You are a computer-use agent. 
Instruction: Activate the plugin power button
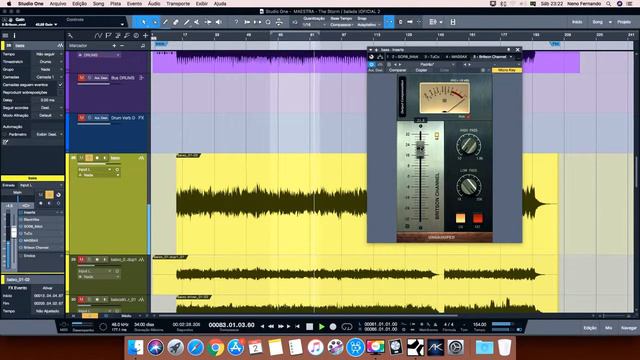tap(371, 64)
